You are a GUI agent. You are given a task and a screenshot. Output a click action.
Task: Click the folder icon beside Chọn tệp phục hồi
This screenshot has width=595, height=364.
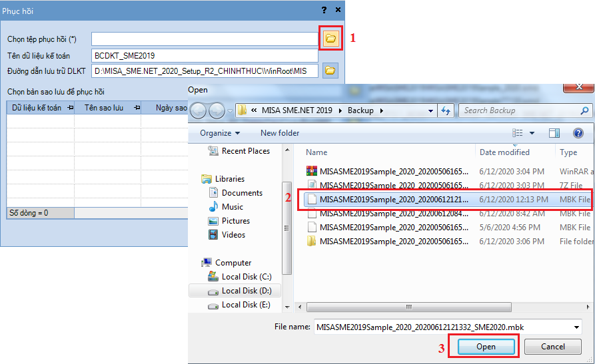[330, 38]
